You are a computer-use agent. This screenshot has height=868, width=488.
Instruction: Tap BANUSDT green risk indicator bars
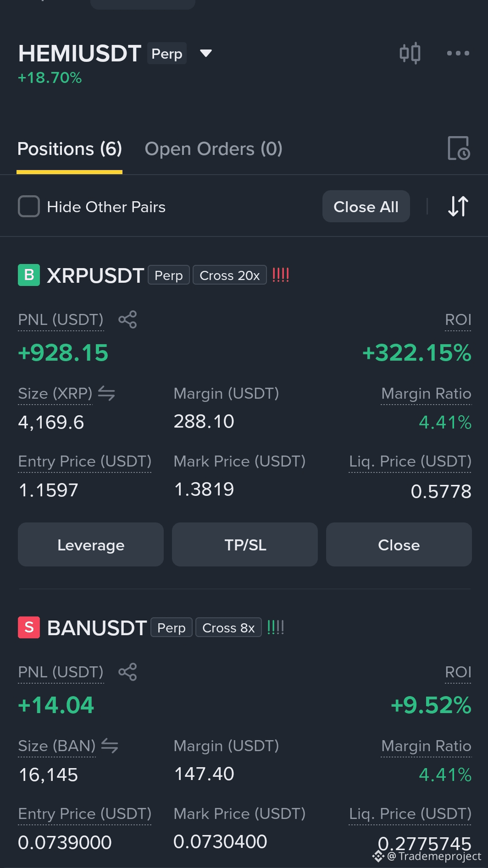coord(276,627)
